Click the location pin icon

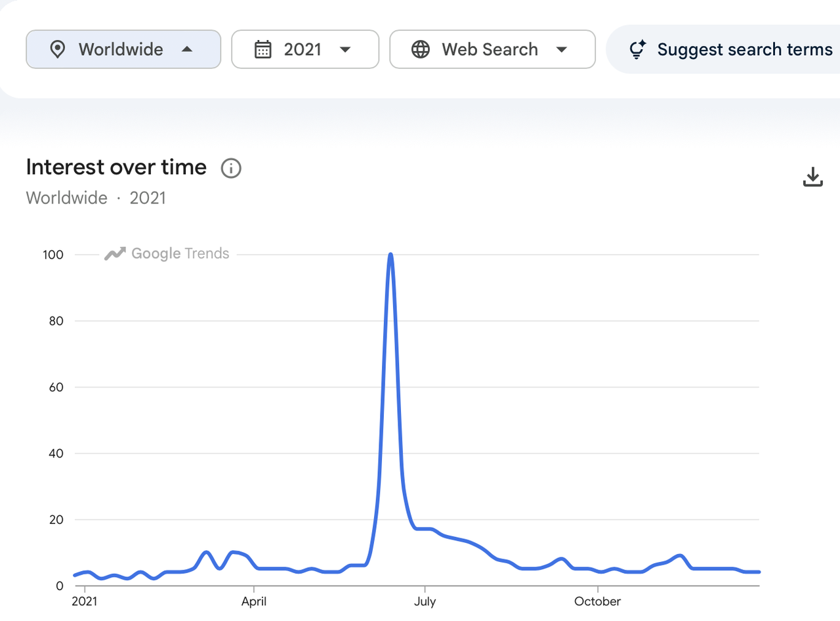click(x=58, y=49)
